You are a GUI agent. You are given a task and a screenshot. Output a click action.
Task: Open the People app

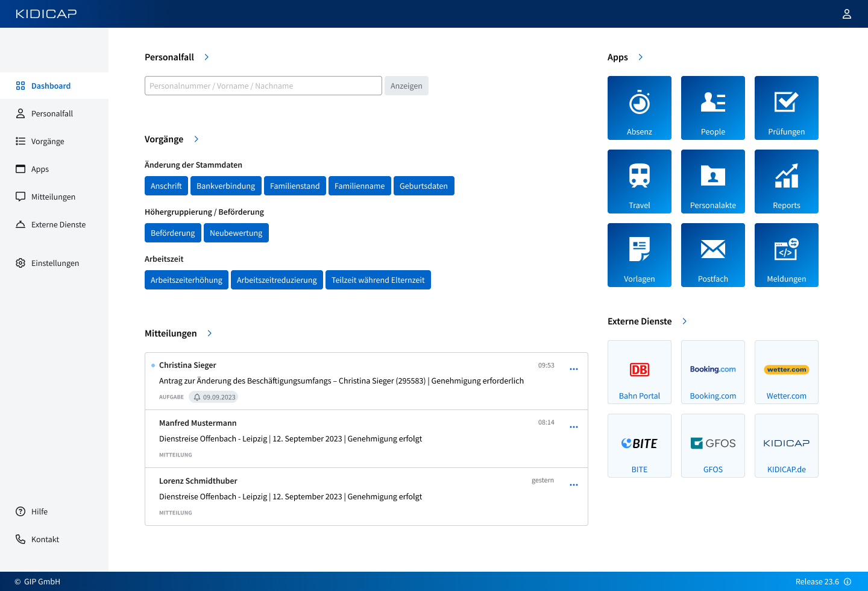coord(712,108)
